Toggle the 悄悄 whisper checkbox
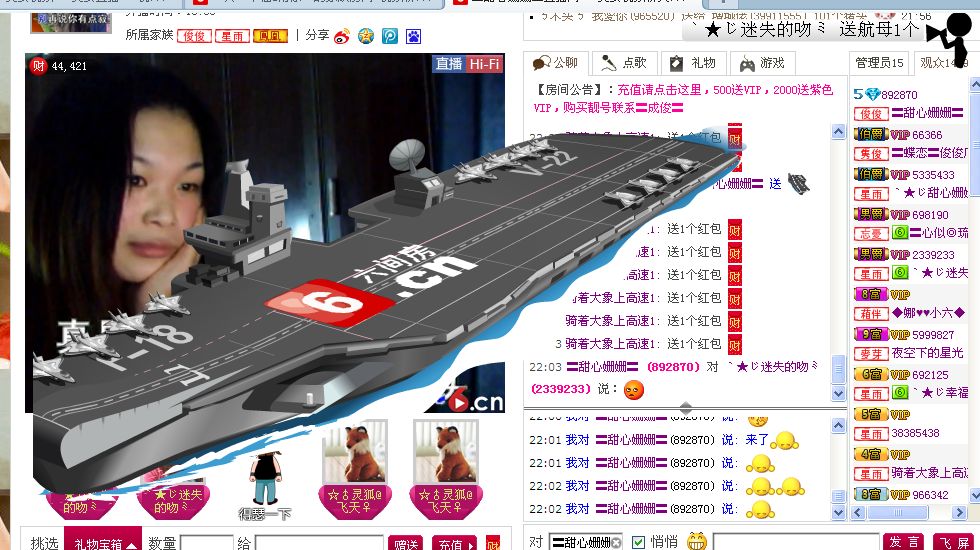 (638, 542)
